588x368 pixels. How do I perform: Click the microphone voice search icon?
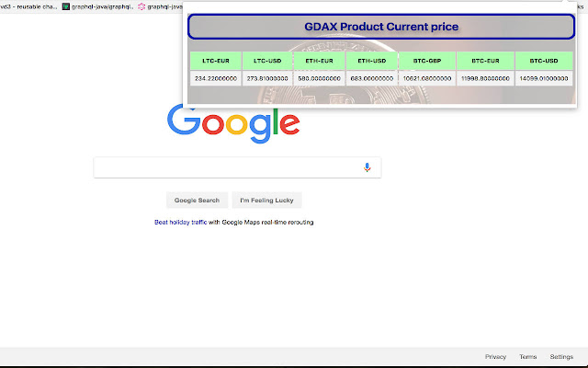367,167
